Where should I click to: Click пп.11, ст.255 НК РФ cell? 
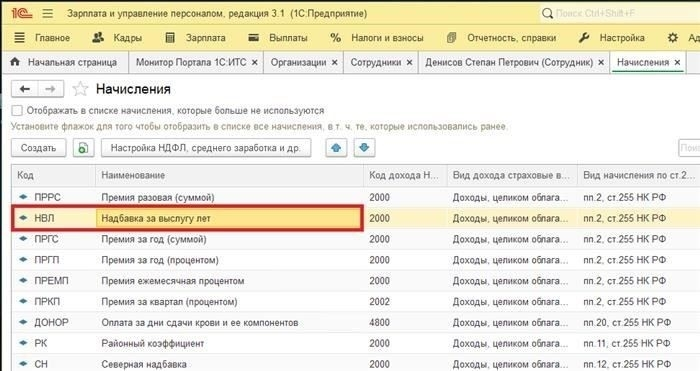(x=626, y=343)
